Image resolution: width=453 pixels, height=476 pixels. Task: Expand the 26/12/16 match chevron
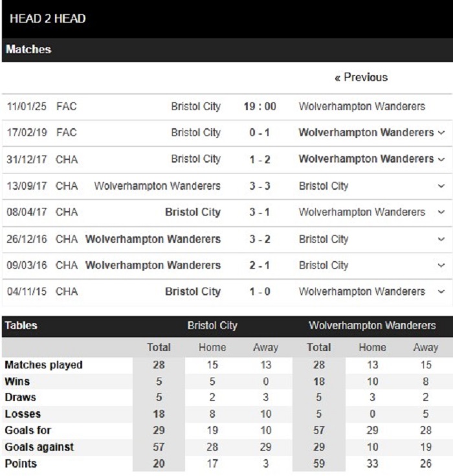[441, 239]
